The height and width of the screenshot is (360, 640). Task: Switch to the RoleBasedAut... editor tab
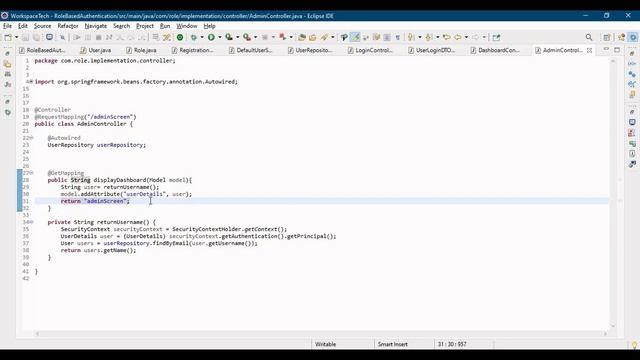coord(42,50)
